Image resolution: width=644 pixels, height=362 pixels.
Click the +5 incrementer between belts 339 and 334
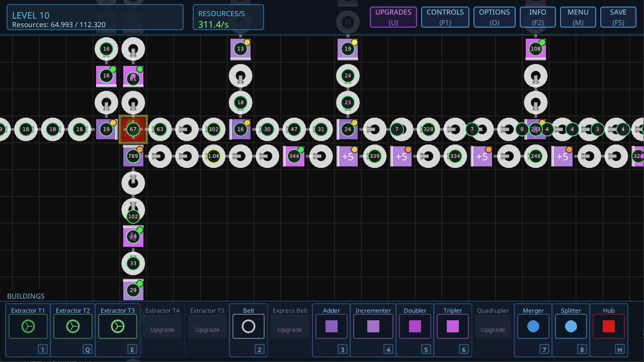[x=401, y=156]
